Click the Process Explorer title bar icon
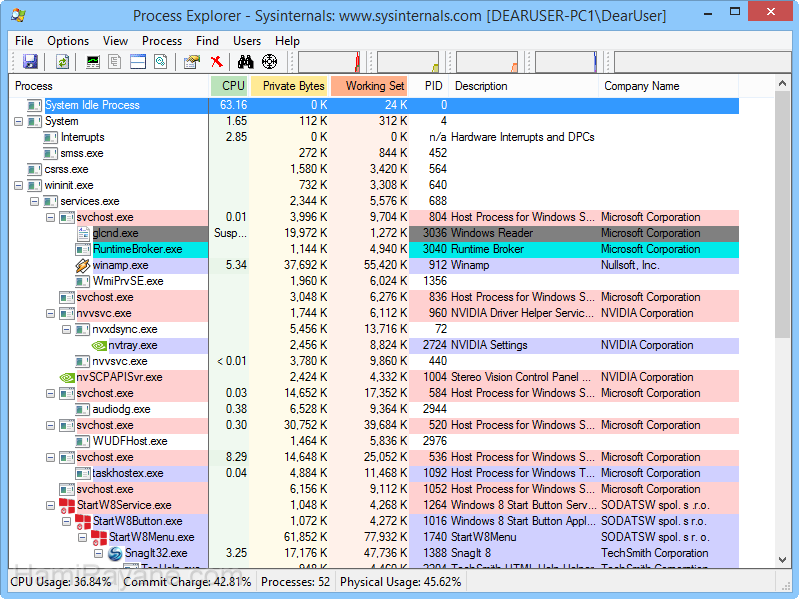 18,15
